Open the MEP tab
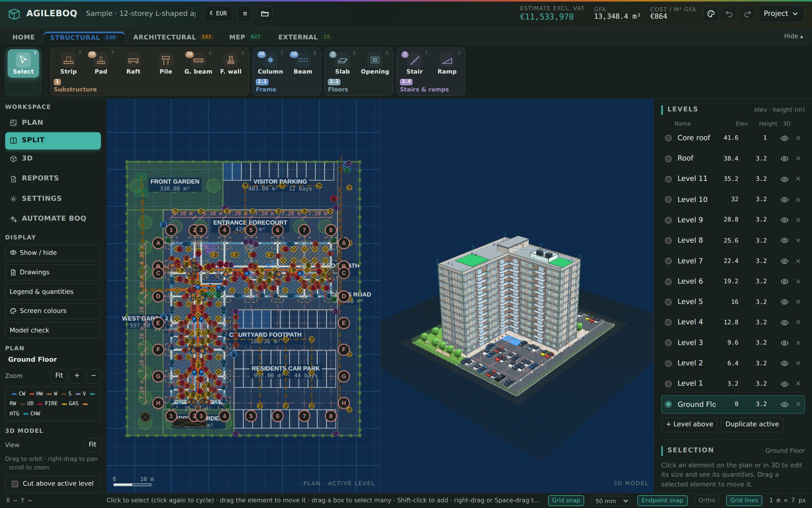 tap(245, 37)
